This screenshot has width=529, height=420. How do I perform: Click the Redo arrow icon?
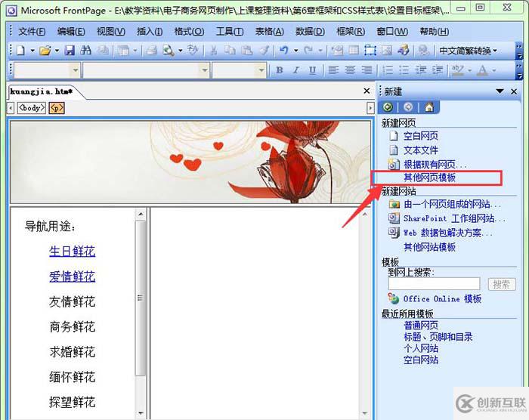[308, 51]
